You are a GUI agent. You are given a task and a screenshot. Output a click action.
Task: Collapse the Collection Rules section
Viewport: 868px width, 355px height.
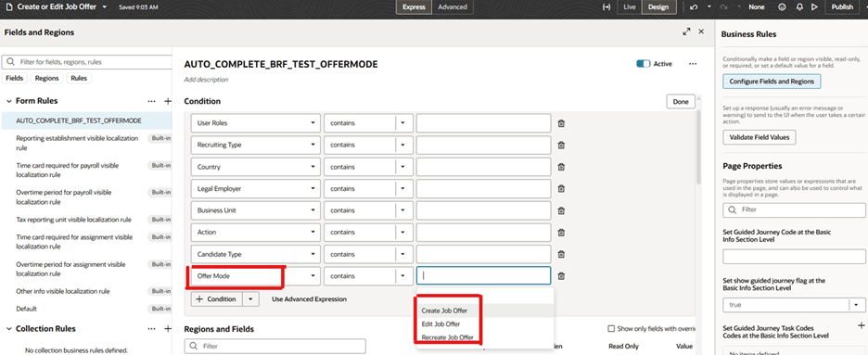[9, 329]
